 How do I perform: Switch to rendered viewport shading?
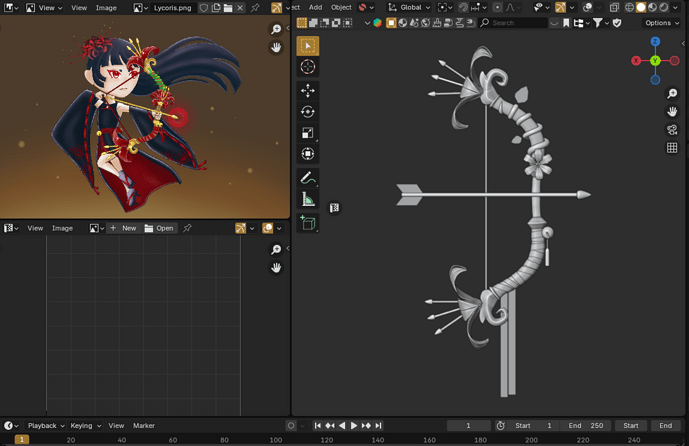(664, 7)
